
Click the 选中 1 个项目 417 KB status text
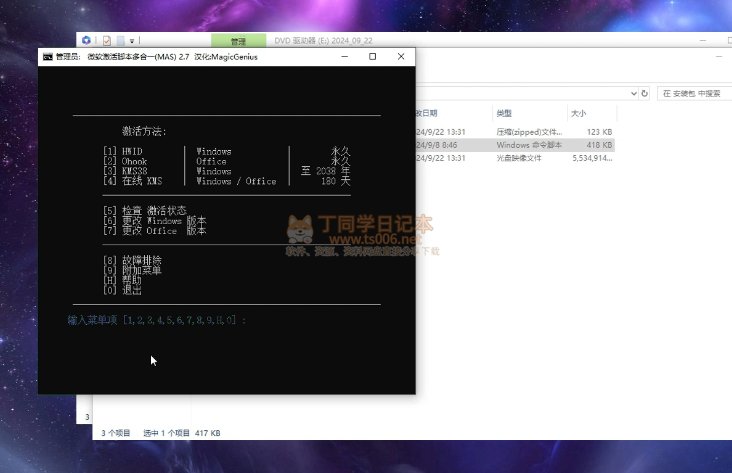pyautogui.click(x=182, y=433)
